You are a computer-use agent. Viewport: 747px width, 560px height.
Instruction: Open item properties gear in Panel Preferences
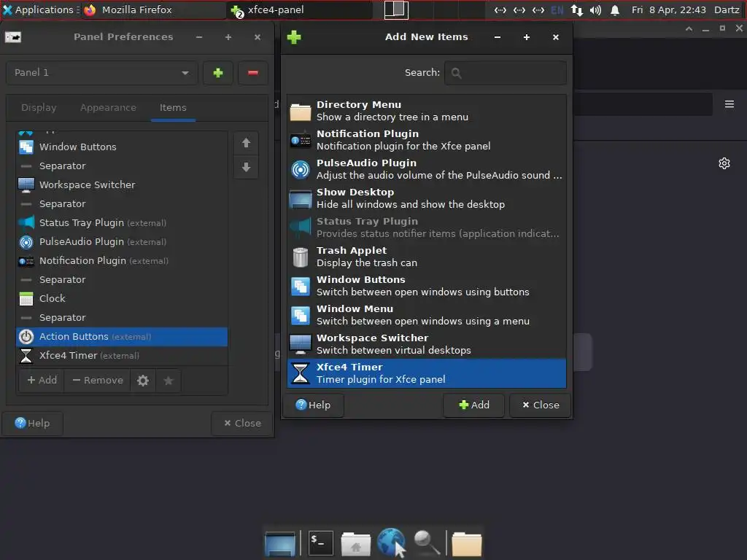(x=143, y=381)
